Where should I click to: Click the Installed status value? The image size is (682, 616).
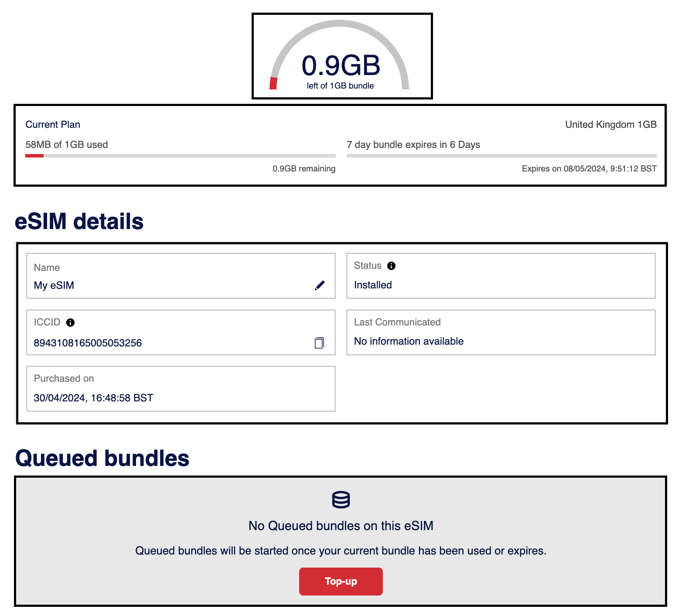click(373, 285)
